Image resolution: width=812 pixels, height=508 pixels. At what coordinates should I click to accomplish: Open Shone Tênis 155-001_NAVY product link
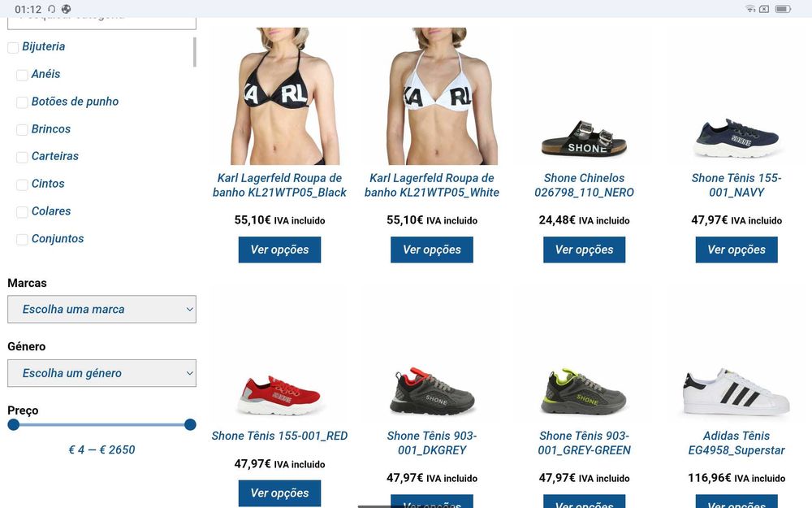[736, 185]
